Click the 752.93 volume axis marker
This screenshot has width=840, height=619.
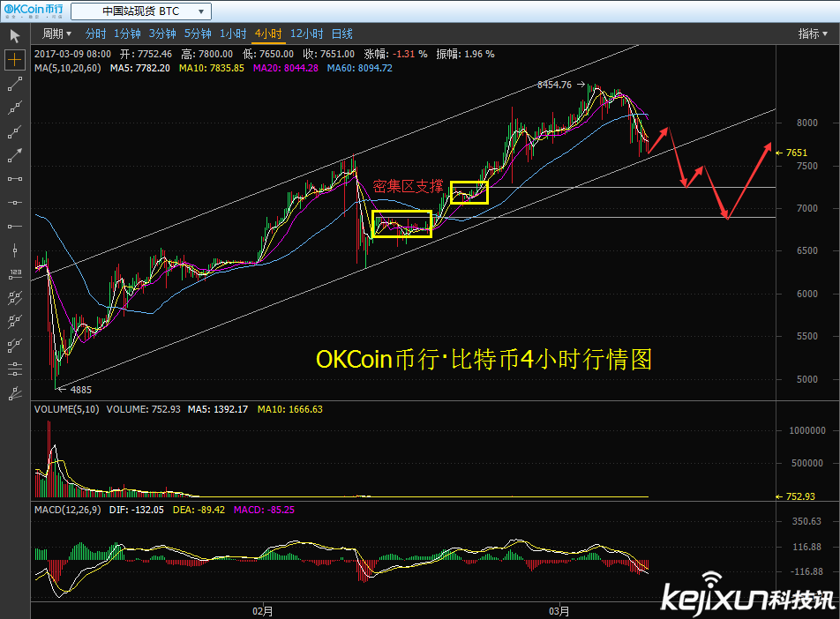click(796, 496)
